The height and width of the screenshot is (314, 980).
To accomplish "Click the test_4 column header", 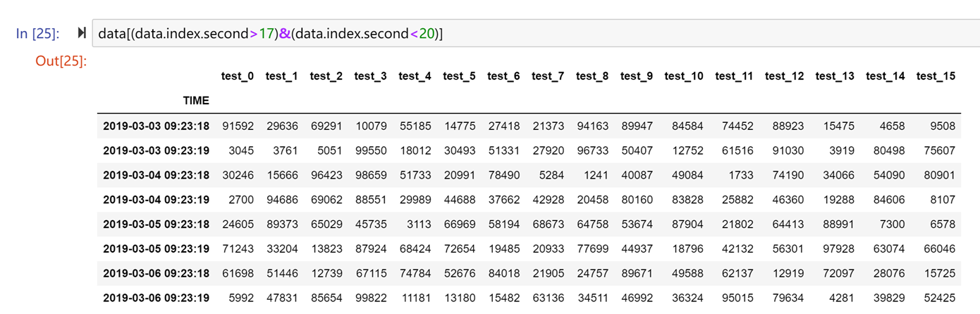I will 415,76.
